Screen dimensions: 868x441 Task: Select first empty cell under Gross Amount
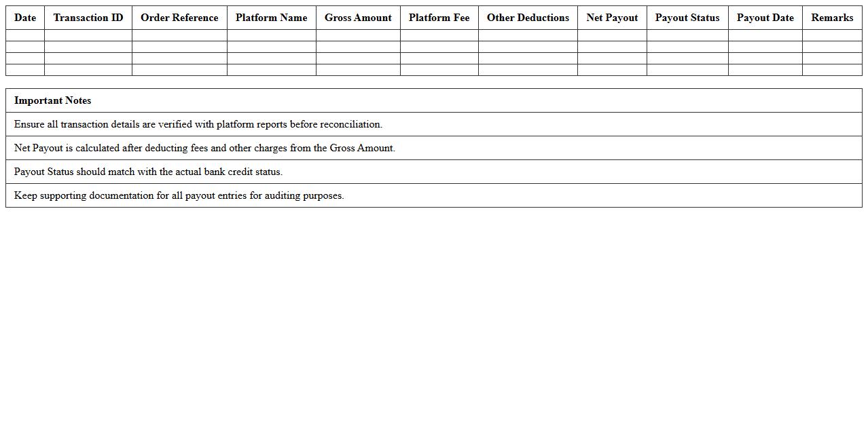(x=358, y=35)
